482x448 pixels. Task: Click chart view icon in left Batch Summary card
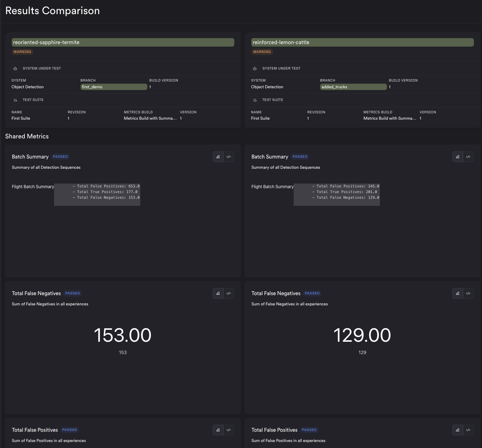(218, 157)
